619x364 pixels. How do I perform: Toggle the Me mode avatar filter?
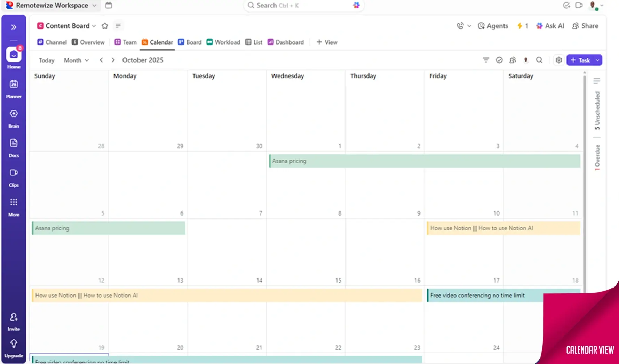tap(526, 60)
